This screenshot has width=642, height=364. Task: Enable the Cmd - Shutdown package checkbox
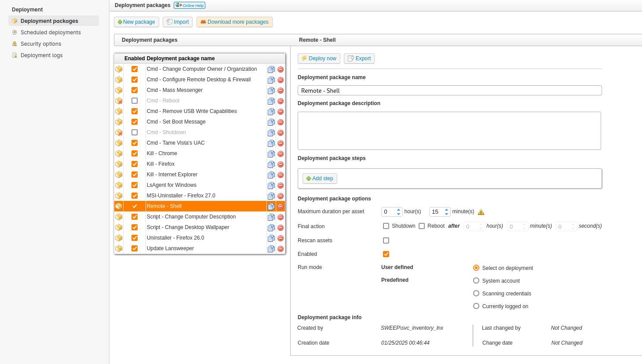[135, 132]
